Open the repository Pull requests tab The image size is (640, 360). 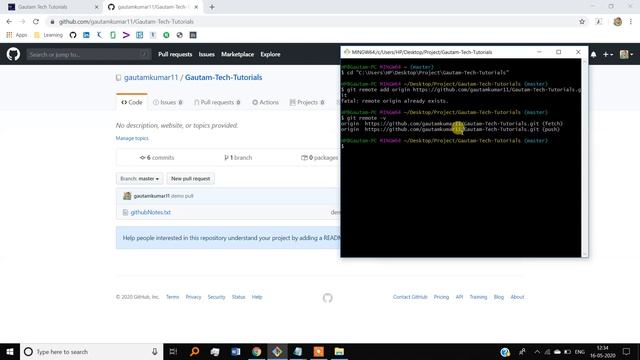click(217, 102)
